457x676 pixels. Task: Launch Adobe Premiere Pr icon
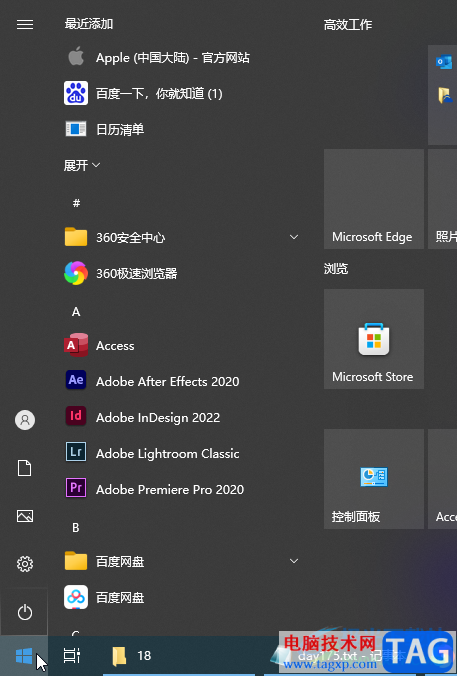[76, 488]
